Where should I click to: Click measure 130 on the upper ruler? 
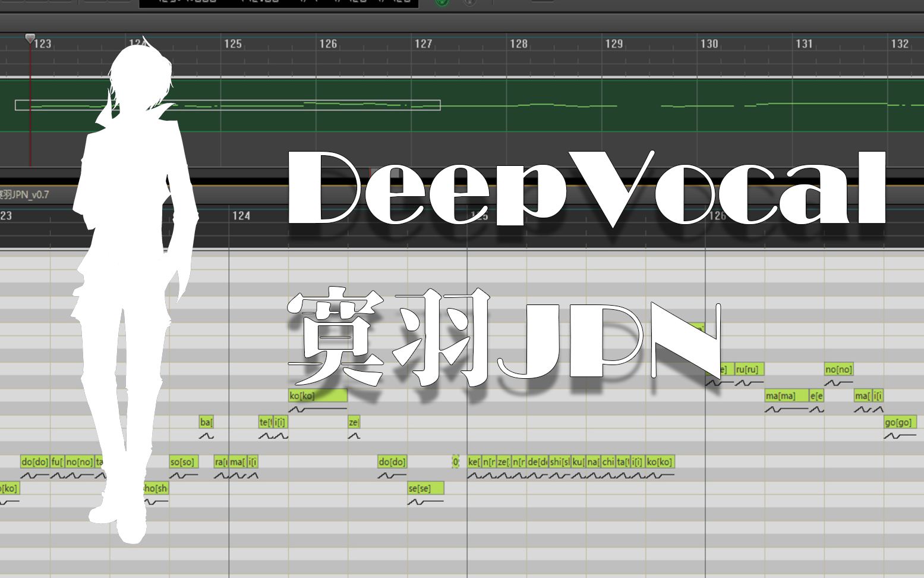coord(709,43)
